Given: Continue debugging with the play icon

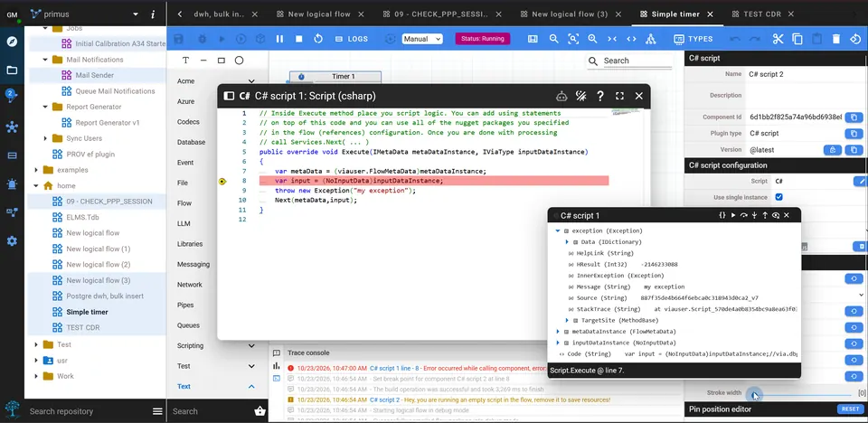Looking at the screenshot, I should (x=733, y=215).
